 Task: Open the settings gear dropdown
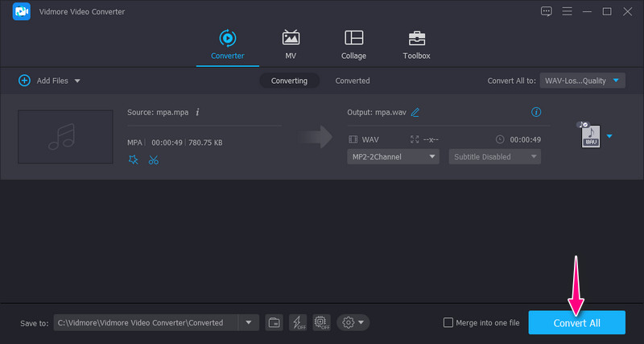coord(353,322)
